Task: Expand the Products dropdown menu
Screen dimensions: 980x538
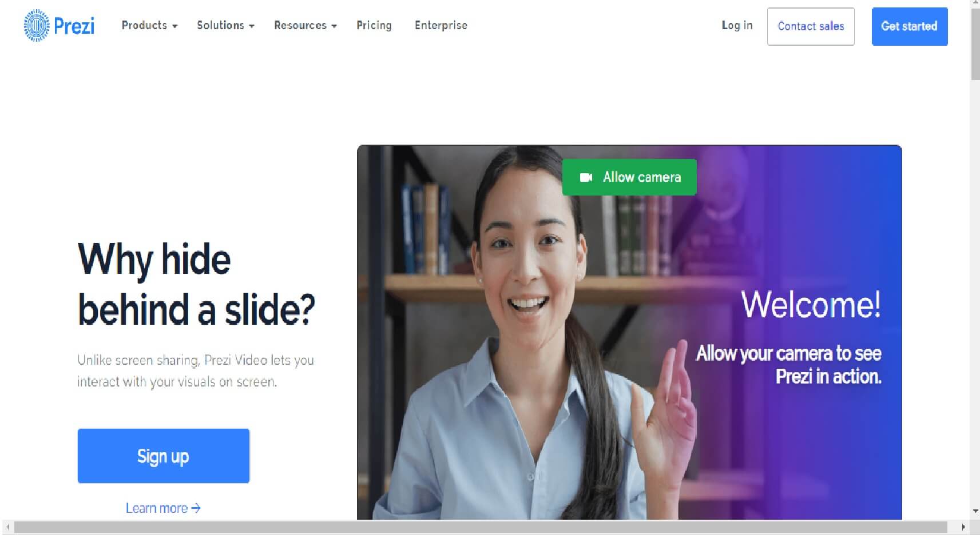Action: tap(149, 25)
